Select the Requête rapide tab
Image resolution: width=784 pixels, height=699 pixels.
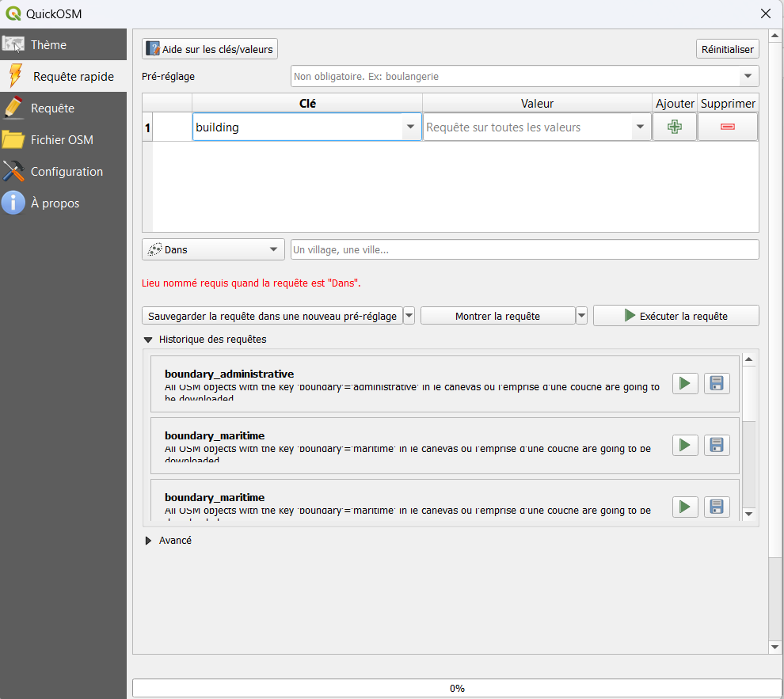(63, 76)
